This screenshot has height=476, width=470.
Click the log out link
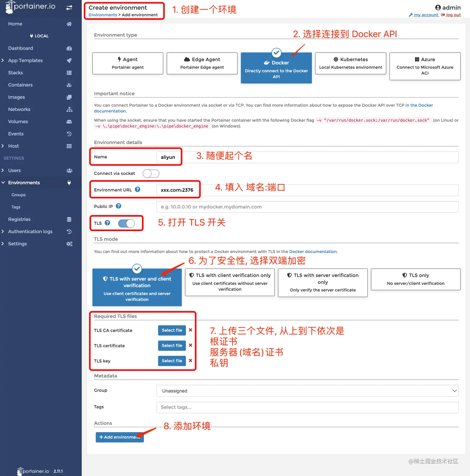click(x=451, y=15)
